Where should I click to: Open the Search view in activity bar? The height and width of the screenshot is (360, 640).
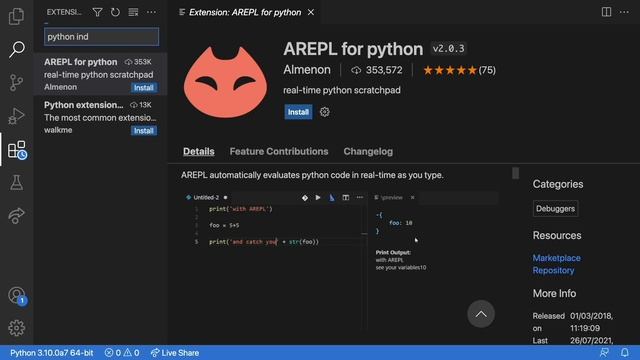click(16, 49)
